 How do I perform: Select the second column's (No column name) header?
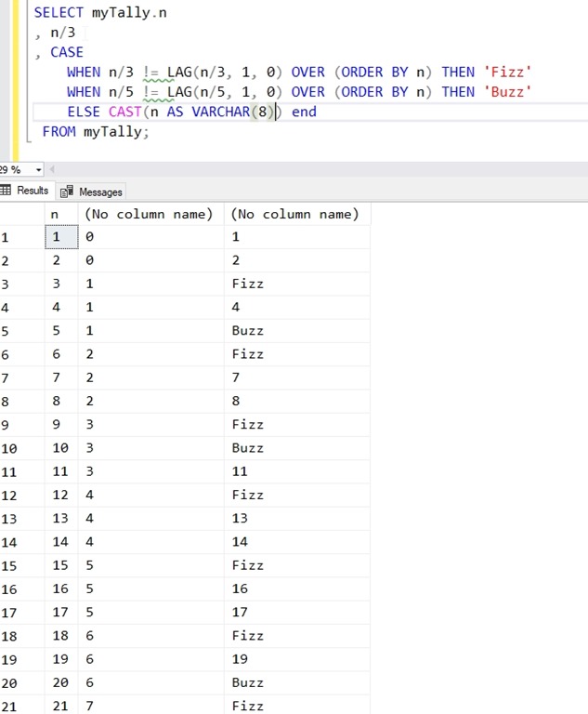149,214
